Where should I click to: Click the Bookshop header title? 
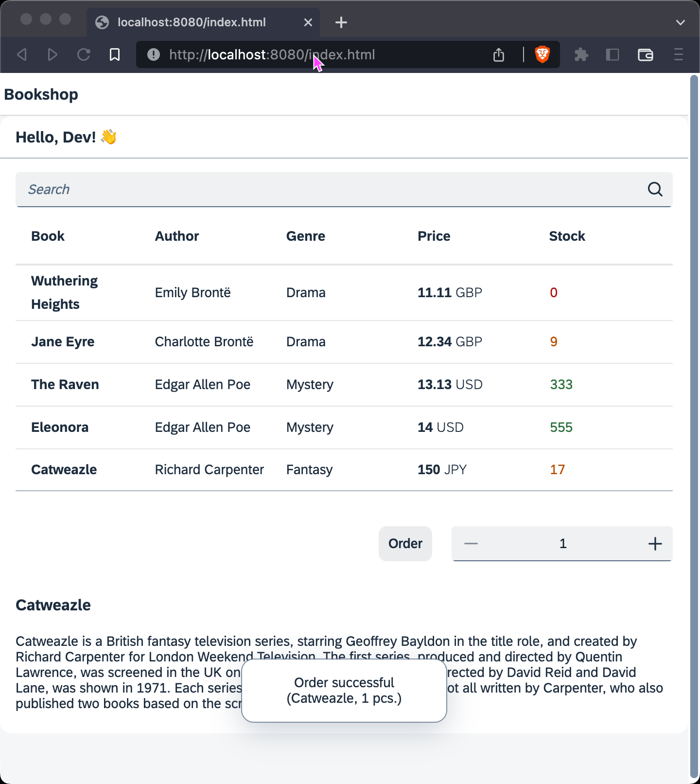(41, 94)
